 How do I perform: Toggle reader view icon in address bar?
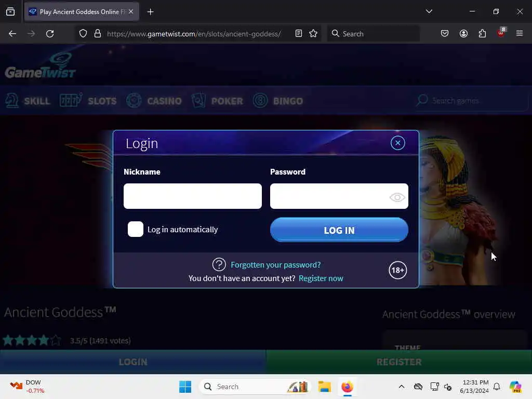pos(299,34)
